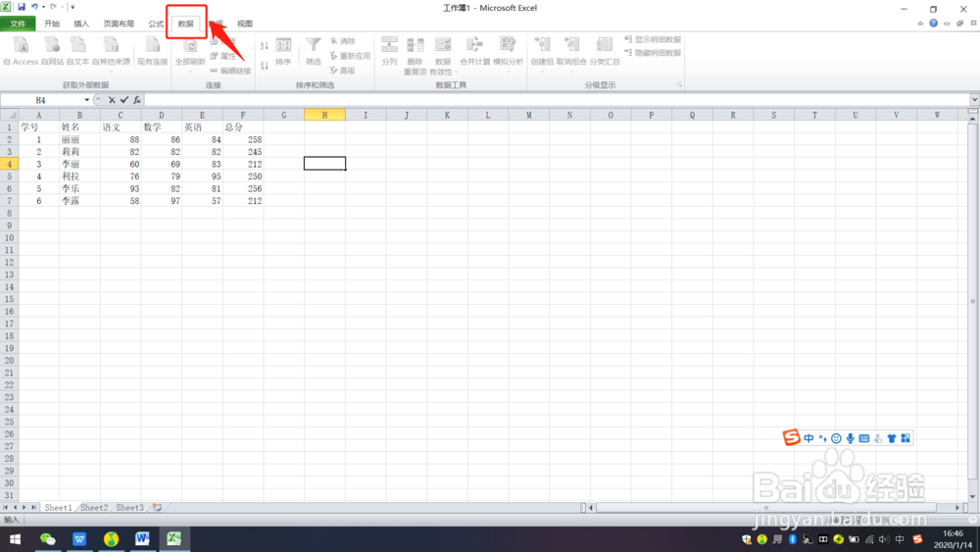Screen dimensions: 980x552
Task: Insert new worksheet tab icon
Action: click(x=158, y=508)
